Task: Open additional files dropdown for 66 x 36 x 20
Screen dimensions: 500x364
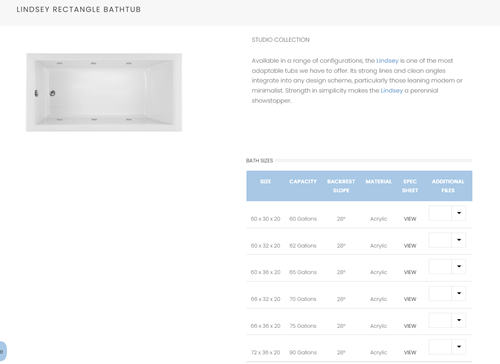Action: (447, 320)
